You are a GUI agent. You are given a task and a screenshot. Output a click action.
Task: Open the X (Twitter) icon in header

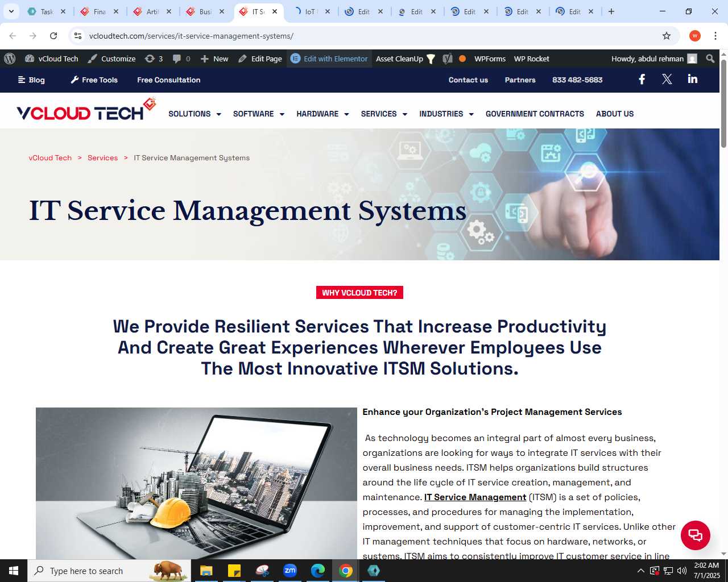coord(667,80)
